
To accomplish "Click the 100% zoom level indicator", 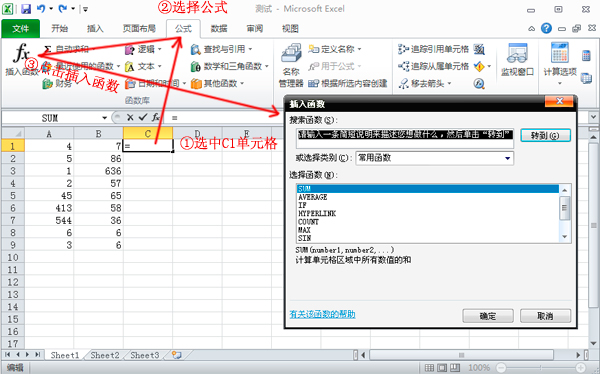I will pyautogui.click(x=479, y=368).
